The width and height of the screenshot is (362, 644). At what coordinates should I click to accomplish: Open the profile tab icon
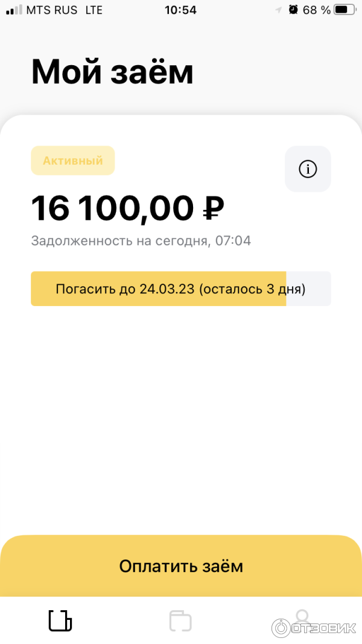(x=302, y=617)
